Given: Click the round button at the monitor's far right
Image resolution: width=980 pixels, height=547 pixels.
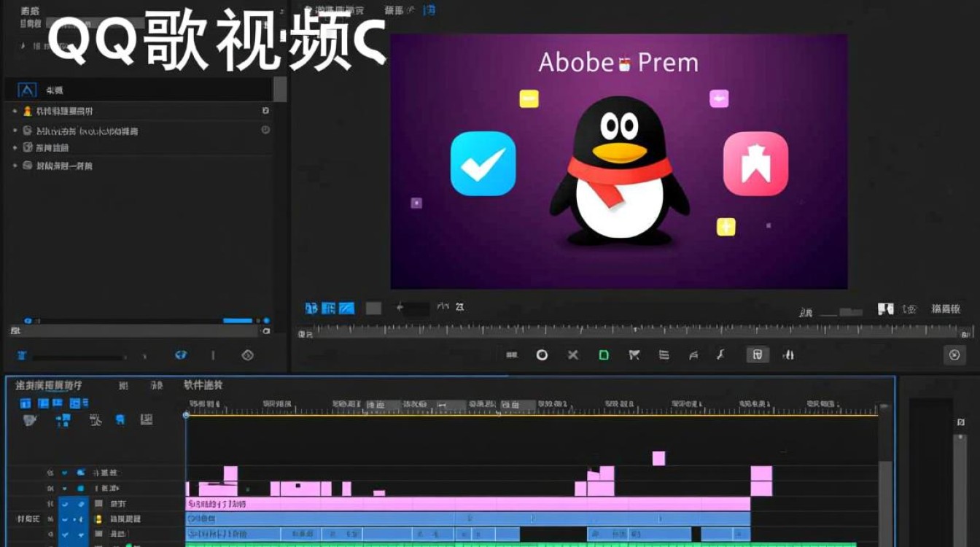Looking at the screenshot, I should point(954,355).
